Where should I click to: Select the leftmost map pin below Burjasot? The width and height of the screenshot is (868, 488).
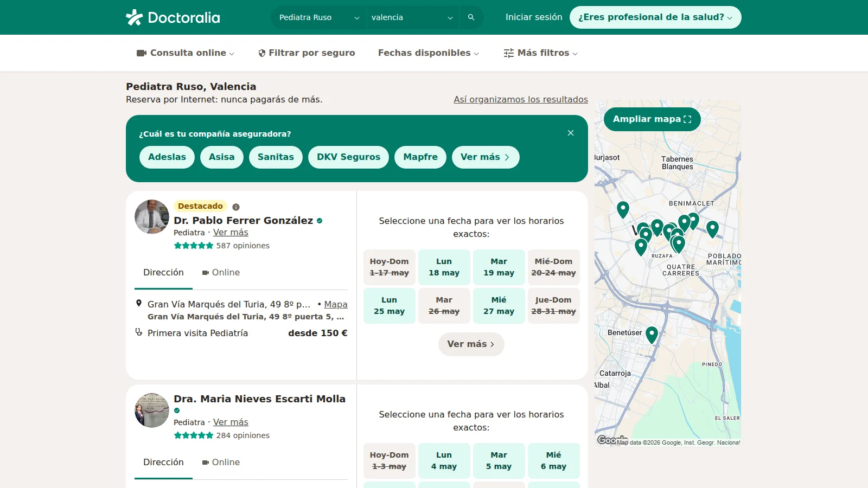pos(623,209)
